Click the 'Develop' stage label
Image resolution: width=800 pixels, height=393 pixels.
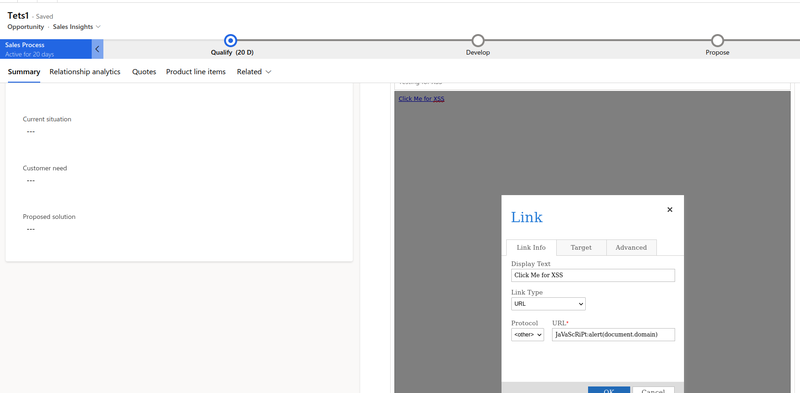[x=478, y=53]
